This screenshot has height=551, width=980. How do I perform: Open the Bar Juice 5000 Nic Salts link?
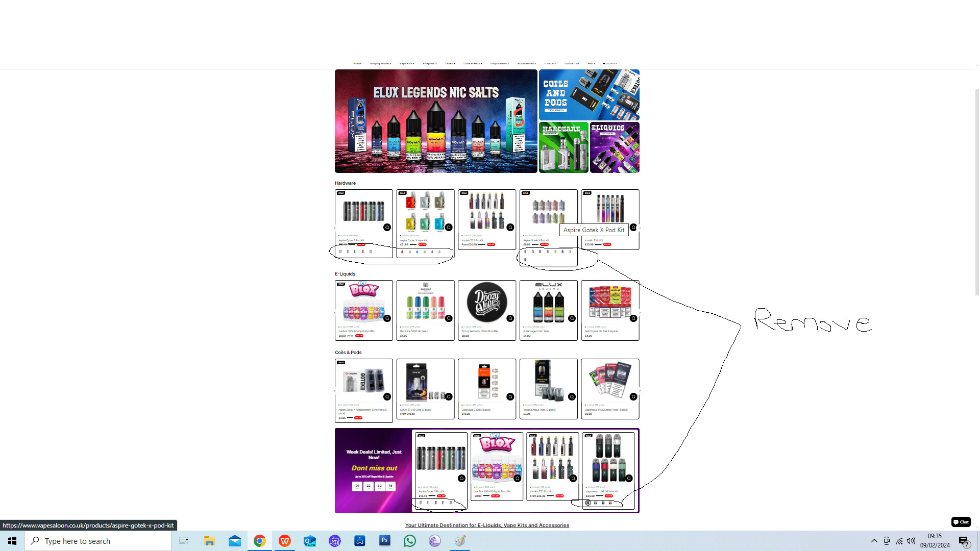click(414, 331)
